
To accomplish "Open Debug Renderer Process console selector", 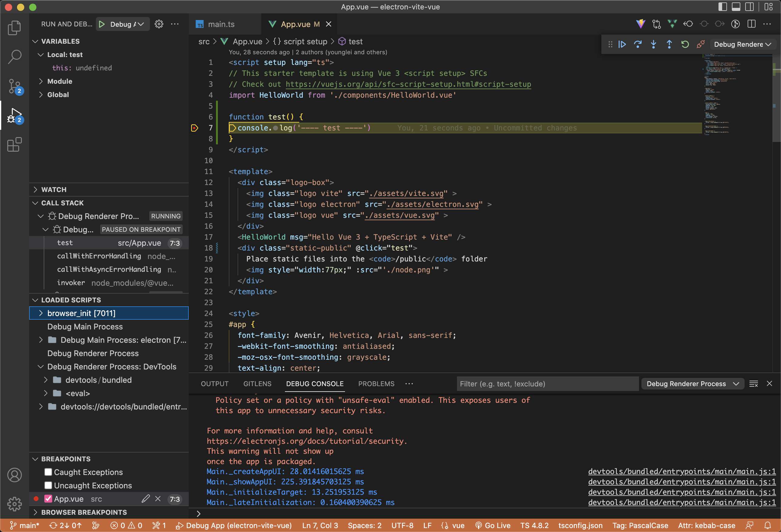I will [693, 384].
